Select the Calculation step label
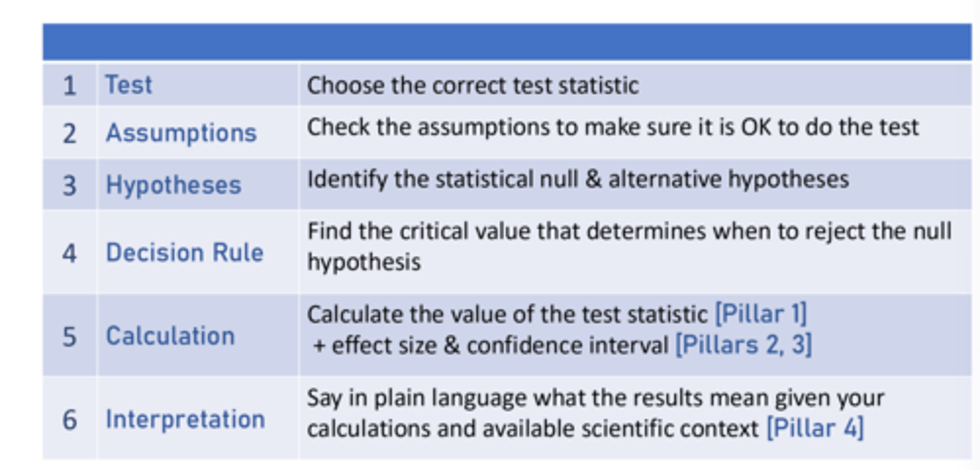The height and width of the screenshot is (470, 980). (x=170, y=336)
